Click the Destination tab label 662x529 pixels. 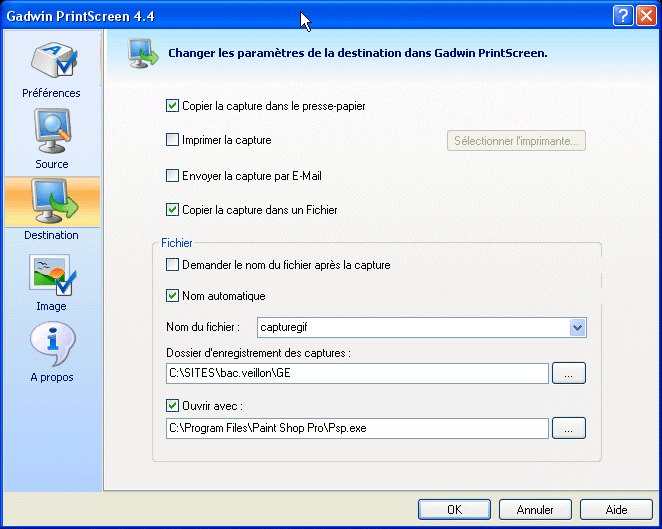point(52,235)
